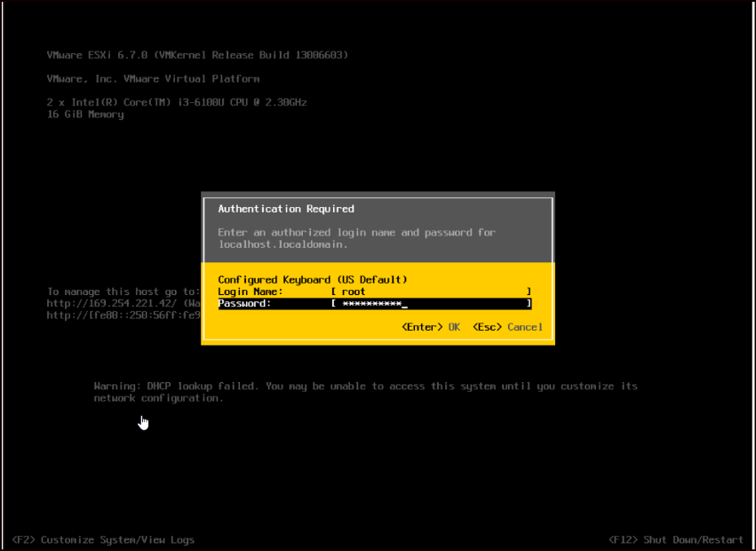Click the Password input field

click(x=431, y=304)
